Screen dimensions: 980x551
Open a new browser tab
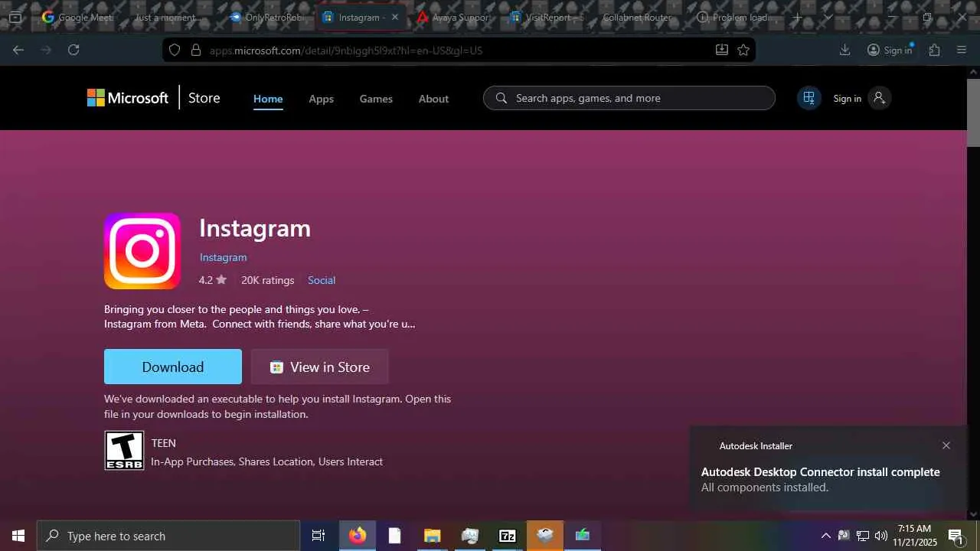[797, 17]
